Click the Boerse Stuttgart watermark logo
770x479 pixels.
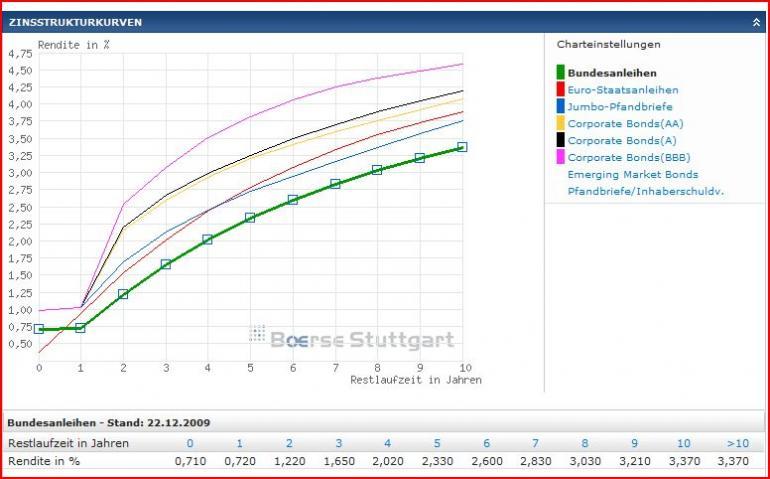pyautogui.click(x=352, y=337)
